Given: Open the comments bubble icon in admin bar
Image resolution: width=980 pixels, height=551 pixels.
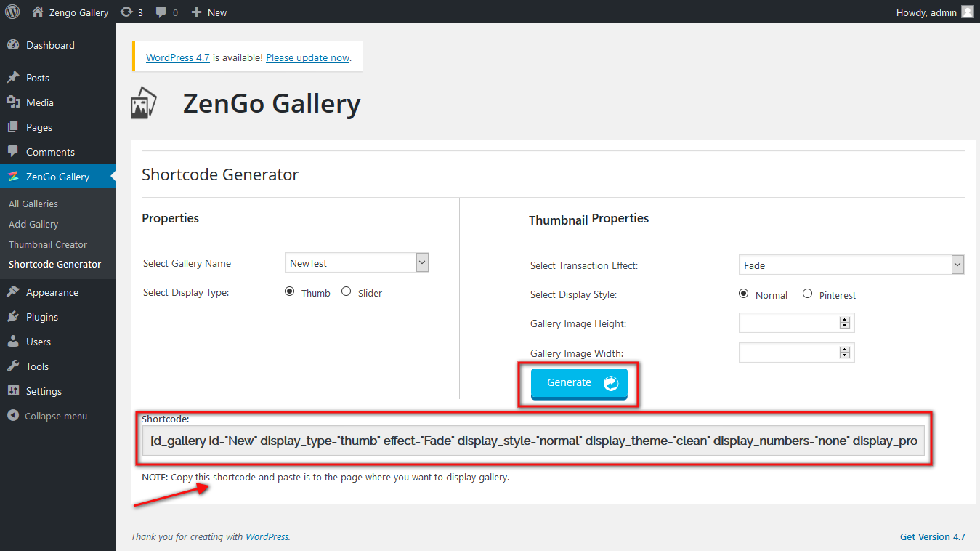Looking at the screenshot, I should [161, 12].
